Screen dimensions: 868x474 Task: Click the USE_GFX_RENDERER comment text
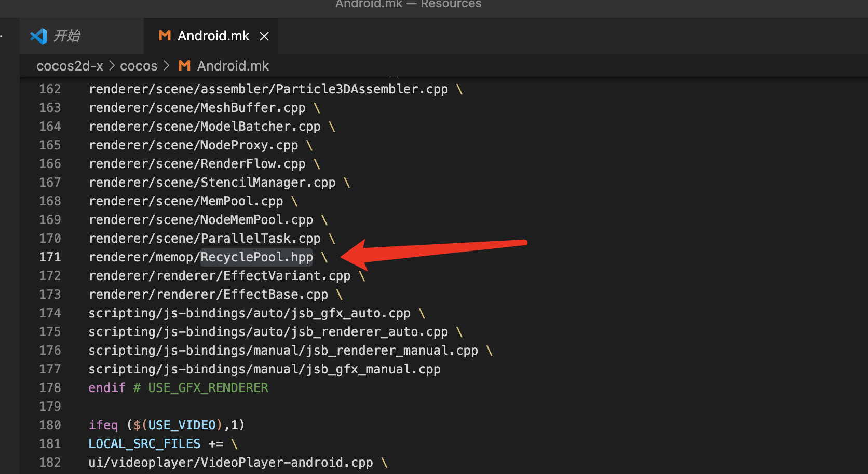click(208, 388)
